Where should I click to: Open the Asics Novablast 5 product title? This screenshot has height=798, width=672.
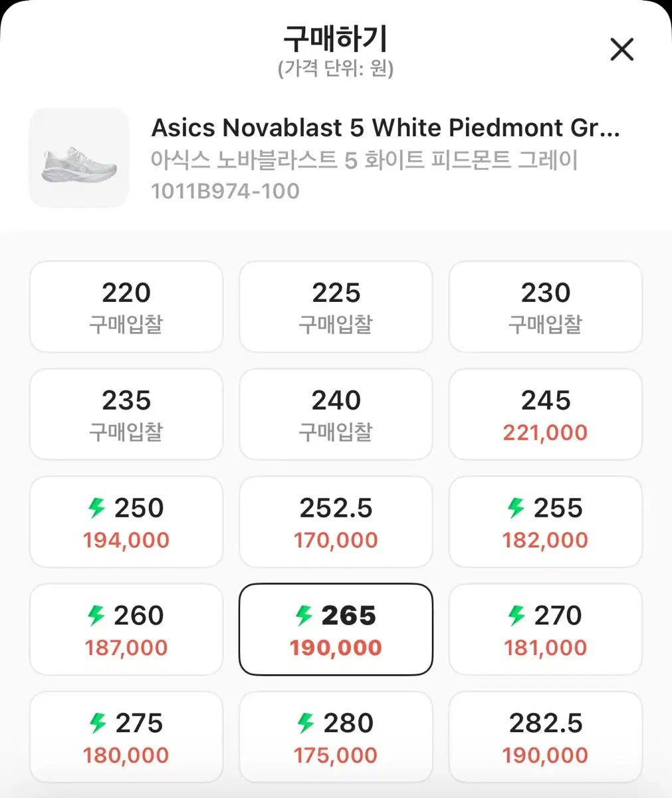(x=386, y=127)
